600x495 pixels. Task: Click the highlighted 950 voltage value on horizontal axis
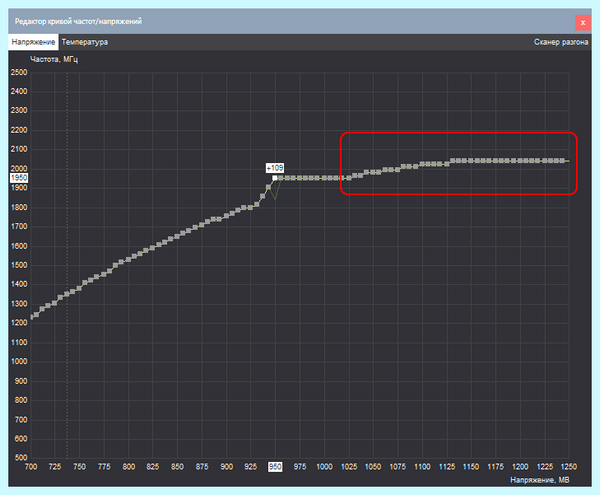(x=275, y=467)
